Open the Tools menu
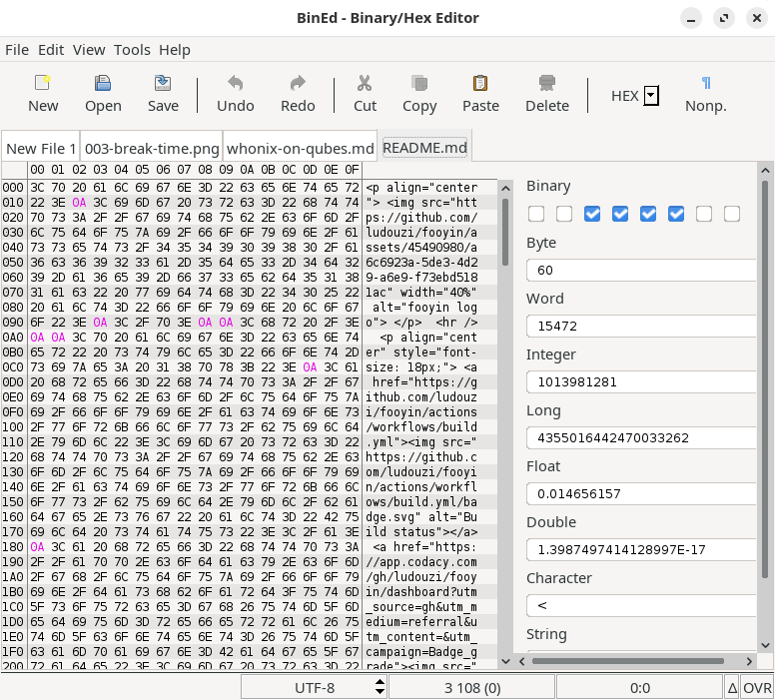The height and width of the screenshot is (700, 775). click(132, 50)
